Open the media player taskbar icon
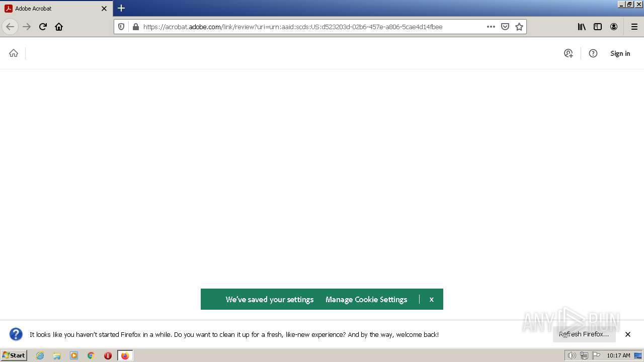644x362 pixels. click(x=74, y=355)
